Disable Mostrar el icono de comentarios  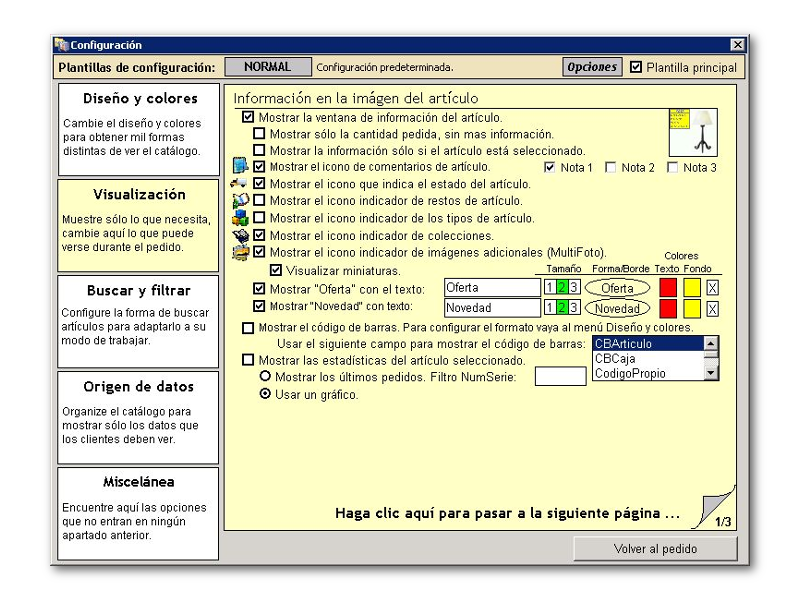coord(259,166)
